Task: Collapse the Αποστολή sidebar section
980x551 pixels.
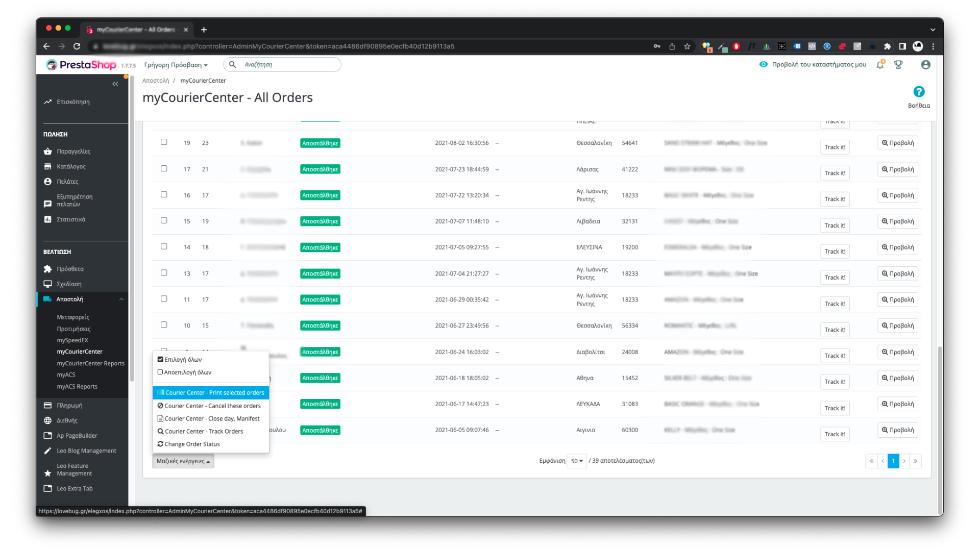Action: (121, 299)
